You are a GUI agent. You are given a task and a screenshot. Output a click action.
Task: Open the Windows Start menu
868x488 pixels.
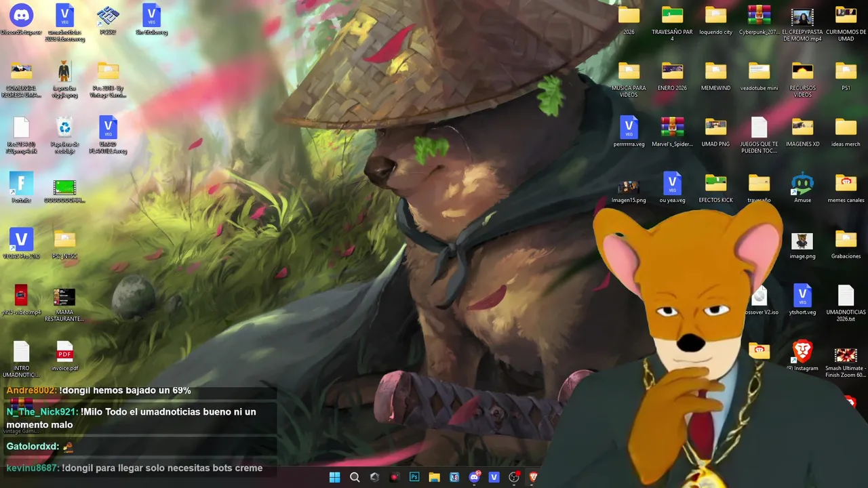click(334, 477)
